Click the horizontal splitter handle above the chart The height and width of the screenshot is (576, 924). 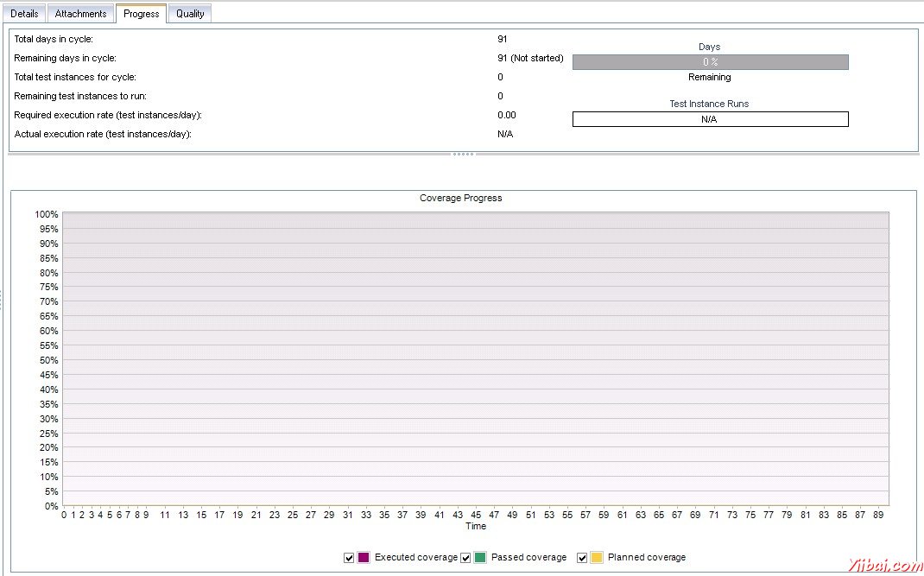[463, 155]
